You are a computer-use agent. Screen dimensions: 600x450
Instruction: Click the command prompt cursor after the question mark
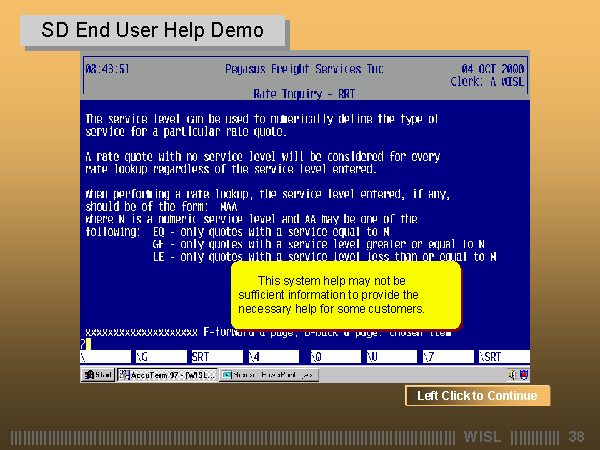(88, 344)
